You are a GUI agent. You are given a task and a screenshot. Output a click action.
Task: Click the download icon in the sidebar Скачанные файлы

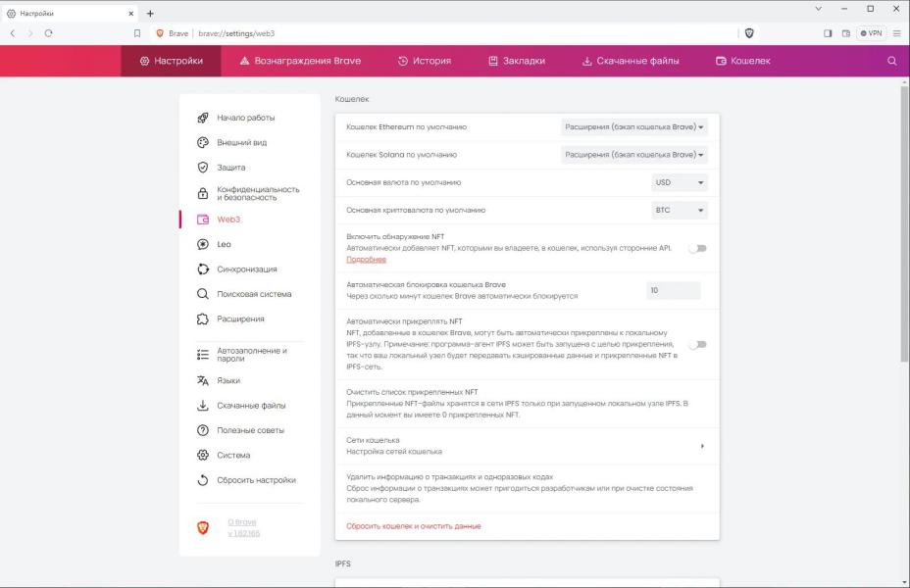(x=203, y=406)
